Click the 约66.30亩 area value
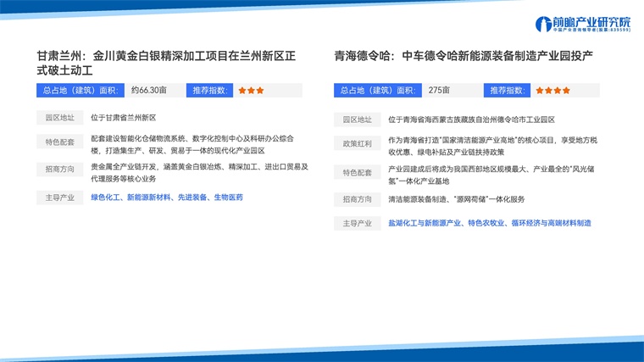This screenshot has height=362, width=644. 148,90
